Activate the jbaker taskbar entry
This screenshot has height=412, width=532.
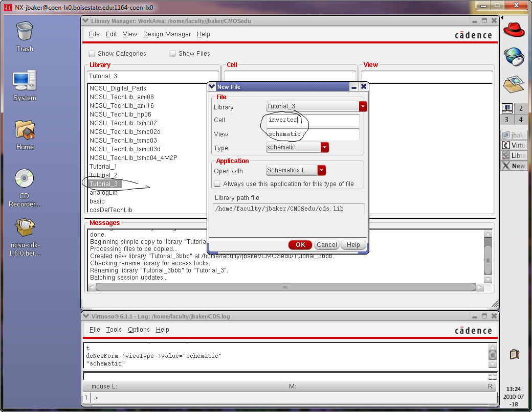pyautogui.click(x=514, y=135)
